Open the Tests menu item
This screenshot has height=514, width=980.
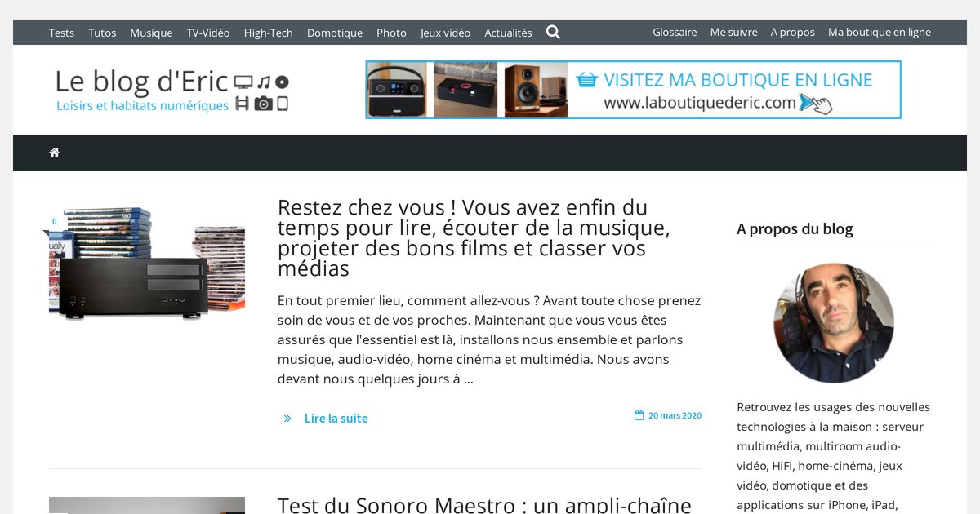61,33
